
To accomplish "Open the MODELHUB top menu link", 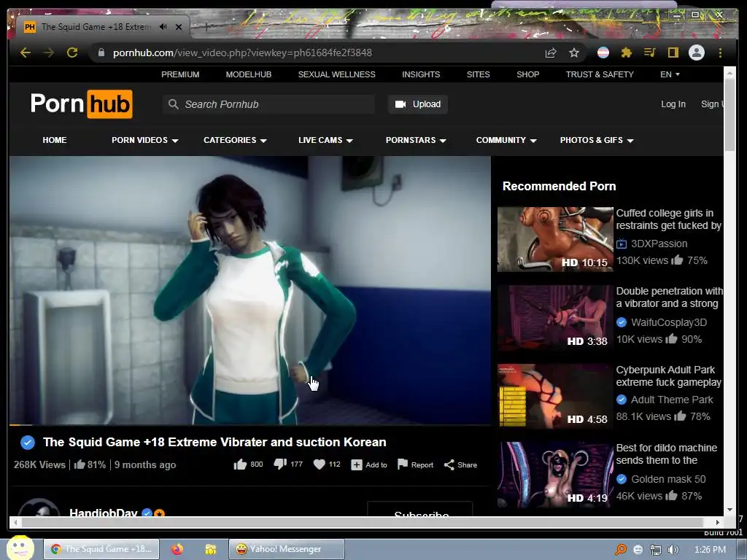I will tap(249, 74).
